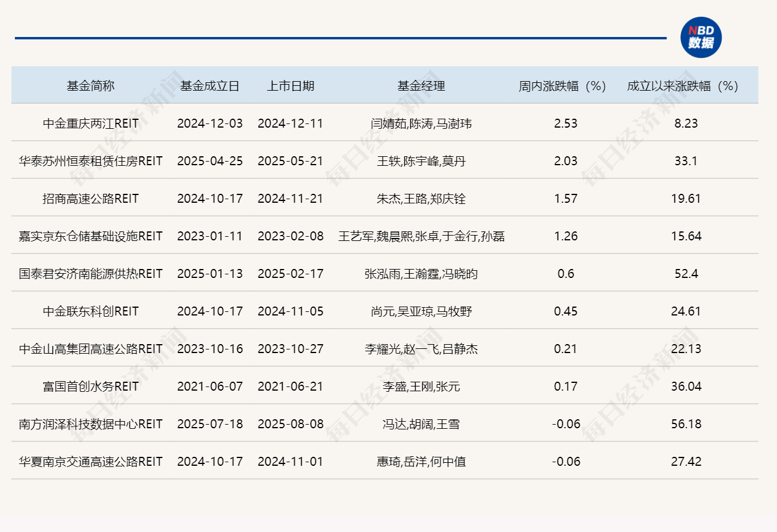Select the 中金重庆两江REIT fund name
777x532 pixels.
(x=91, y=123)
